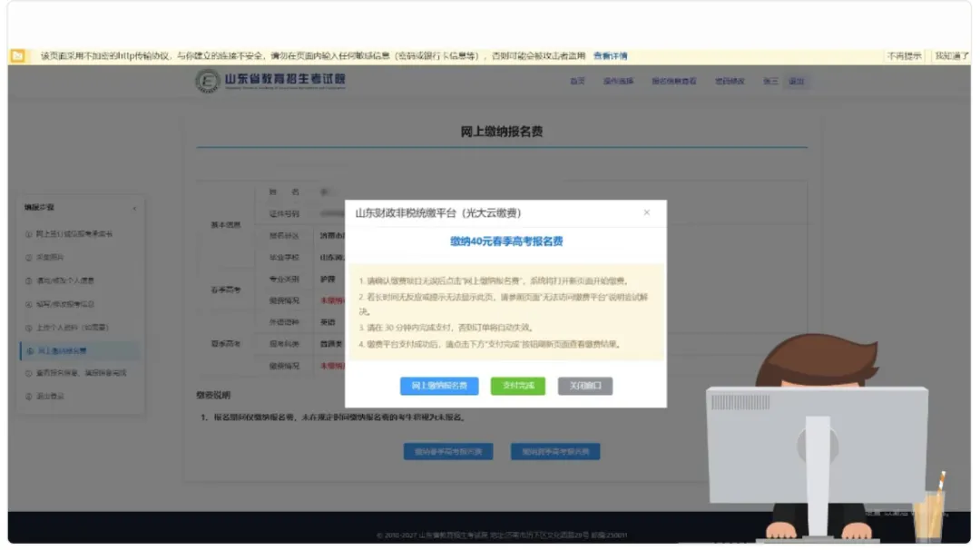Click the green 支付完成 button
Viewport: 980px width, 550px height.
pos(517,386)
